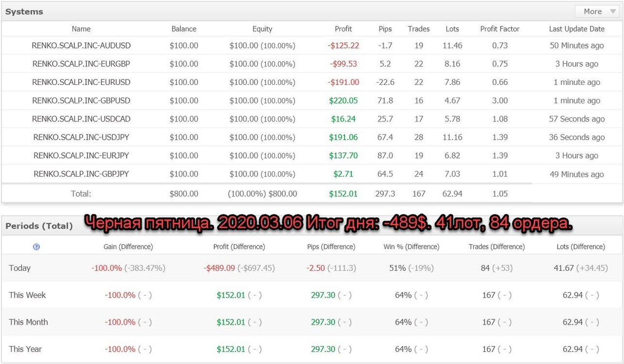Select the -$191.00 profit value
Viewport: 624px width, 364px height.
point(343,82)
